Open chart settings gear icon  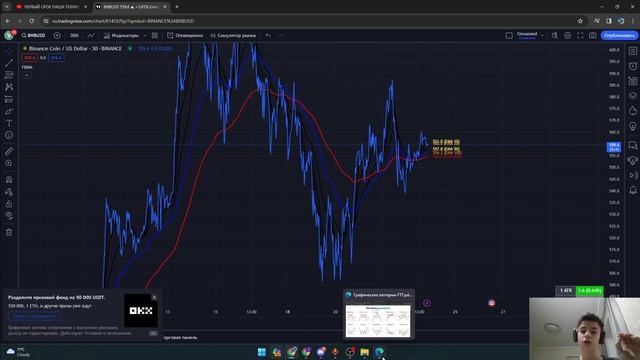[567, 36]
